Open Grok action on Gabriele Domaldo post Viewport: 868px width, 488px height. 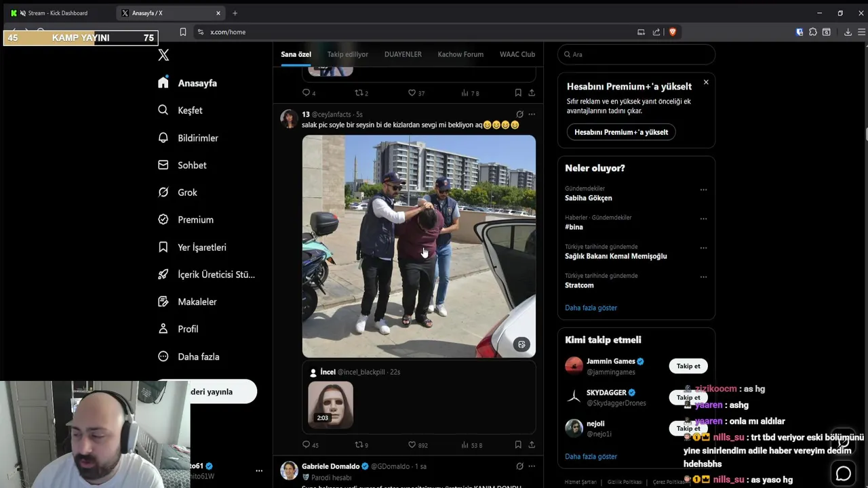519,466
